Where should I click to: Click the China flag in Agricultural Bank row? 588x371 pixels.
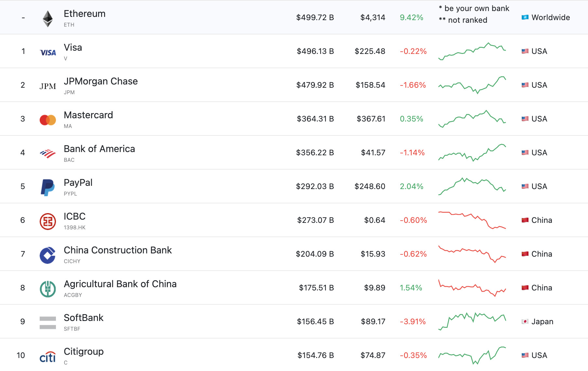525,288
